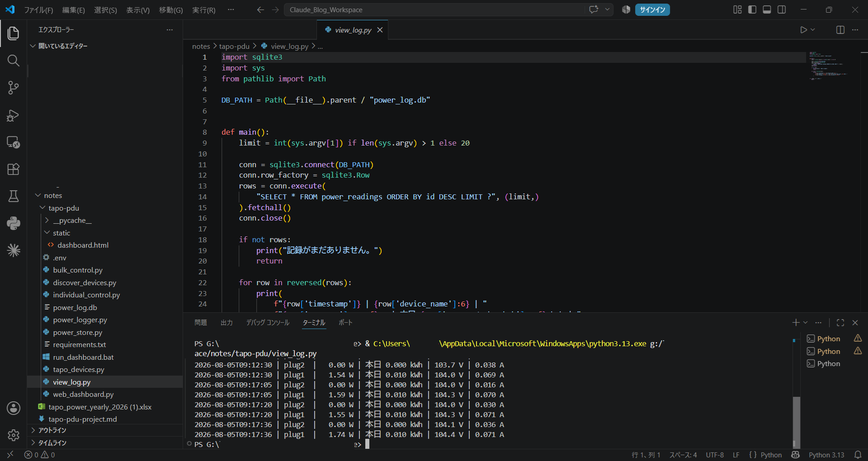The height and width of the screenshot is (461, 868).
Task: Run the Python file with play button
Action: [803, 30]
